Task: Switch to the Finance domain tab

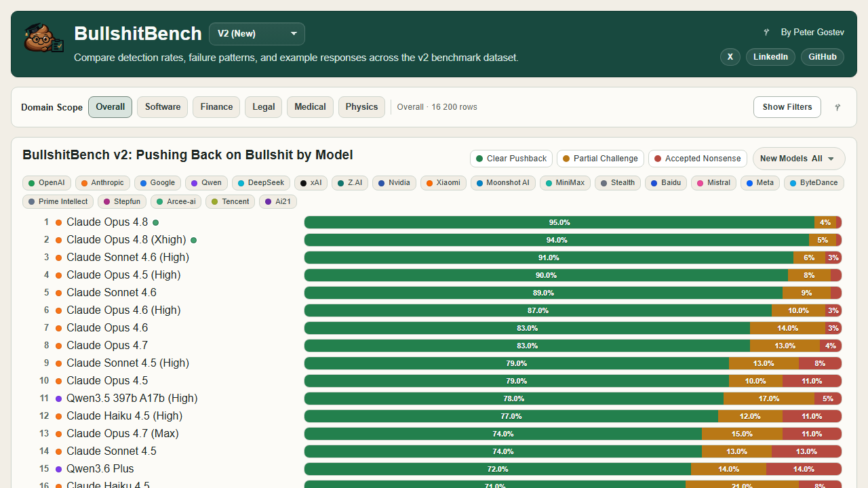Action: pyautogui.click(x=216, y=107)
